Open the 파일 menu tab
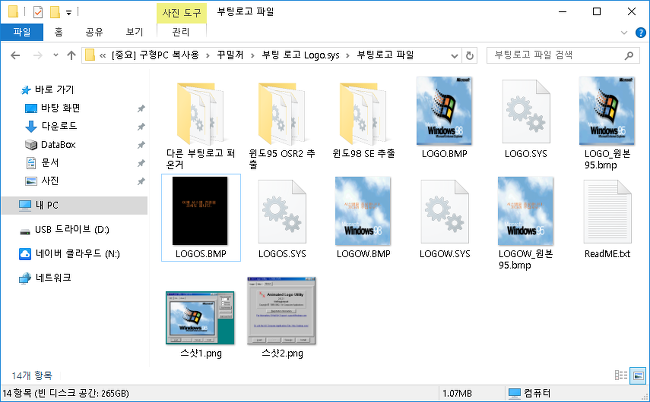The height and width of the screenshot is (402, 650). coord(22,32)
